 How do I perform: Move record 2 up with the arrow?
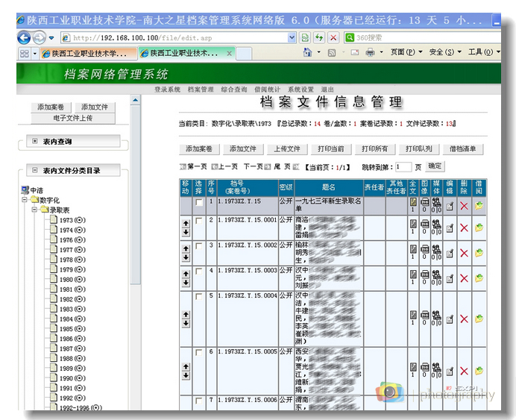186,223
